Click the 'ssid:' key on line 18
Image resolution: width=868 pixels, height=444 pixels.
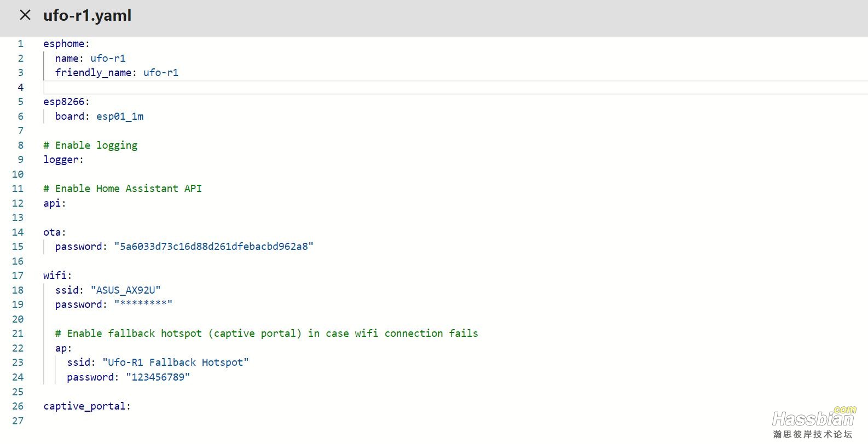[x=70, y=290]
